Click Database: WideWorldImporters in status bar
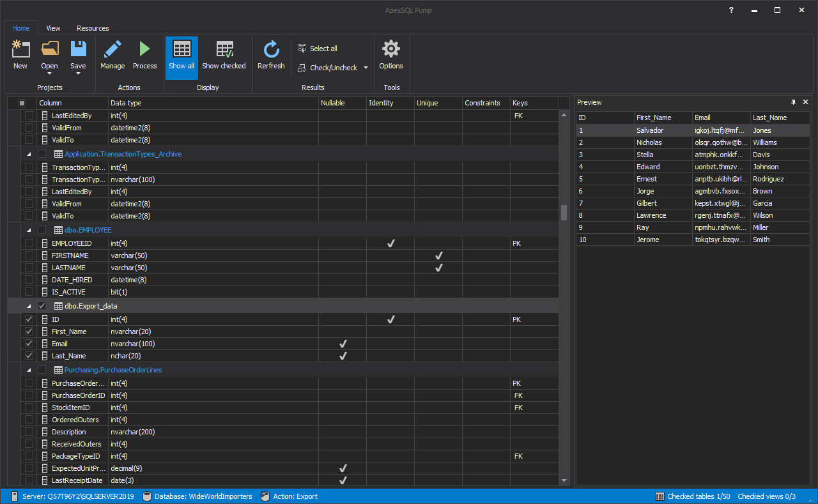 [203, 496]
